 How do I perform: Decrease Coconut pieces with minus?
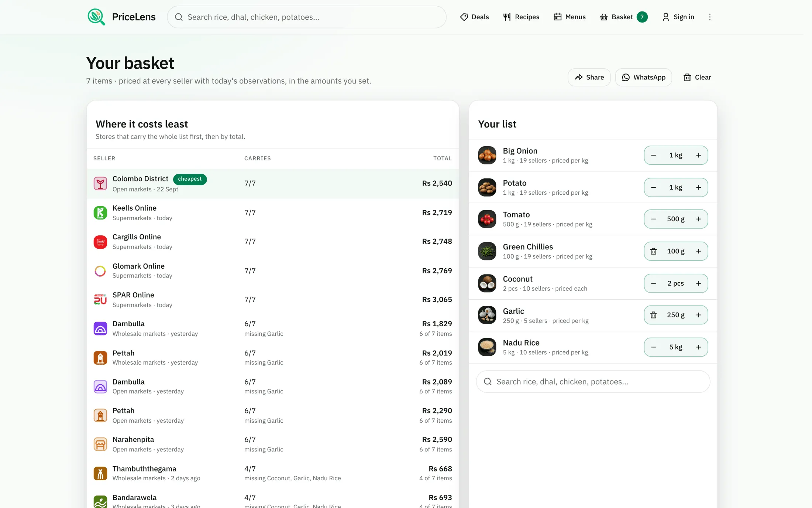653,283
